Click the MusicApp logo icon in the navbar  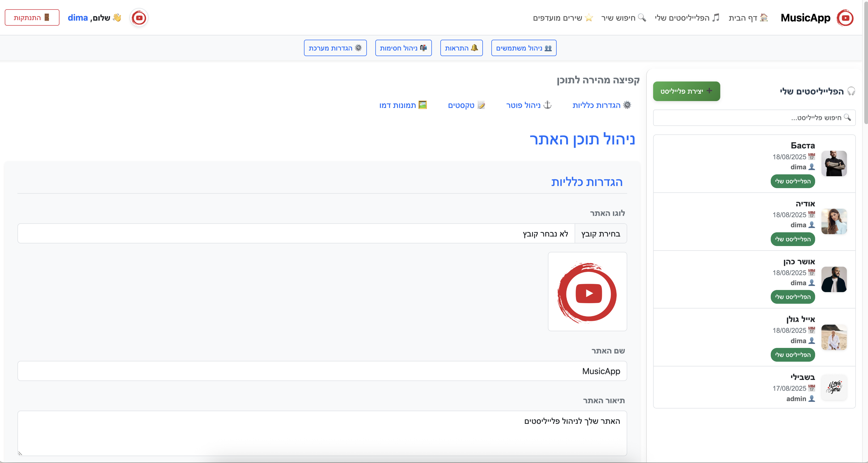845,17
